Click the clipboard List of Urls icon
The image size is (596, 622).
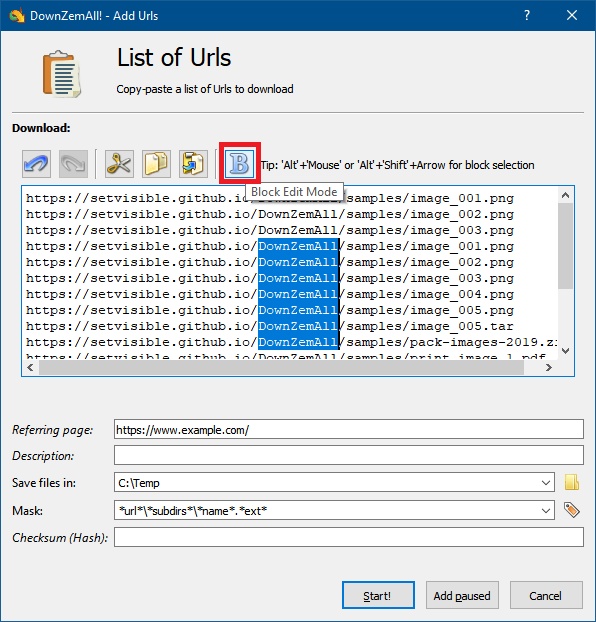point(62,74)
